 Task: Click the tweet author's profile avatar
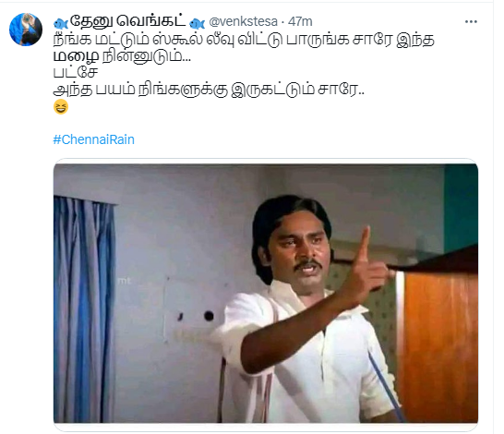point(26,30)
